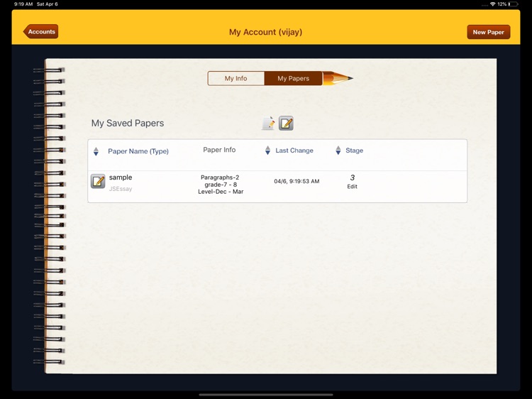Sort by Stage arrows

[x=338, y=150]
